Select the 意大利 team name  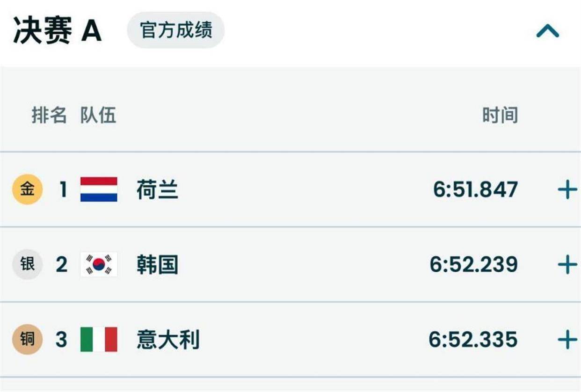tap(168, 340)
